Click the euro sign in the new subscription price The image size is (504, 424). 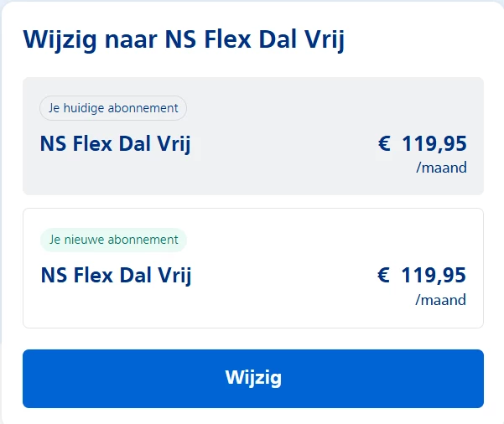pyautogui.click(x=384, y=275)
